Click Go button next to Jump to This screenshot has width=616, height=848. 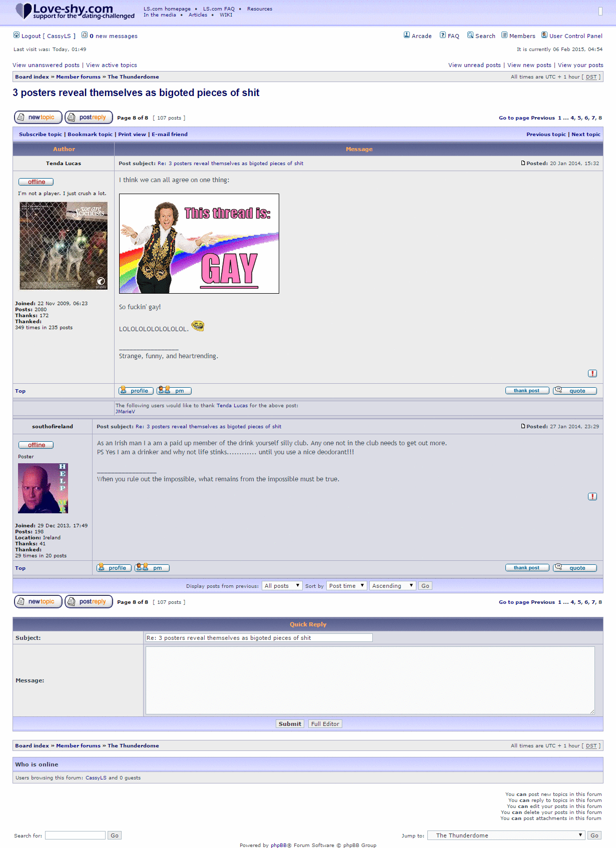point(594,835)
